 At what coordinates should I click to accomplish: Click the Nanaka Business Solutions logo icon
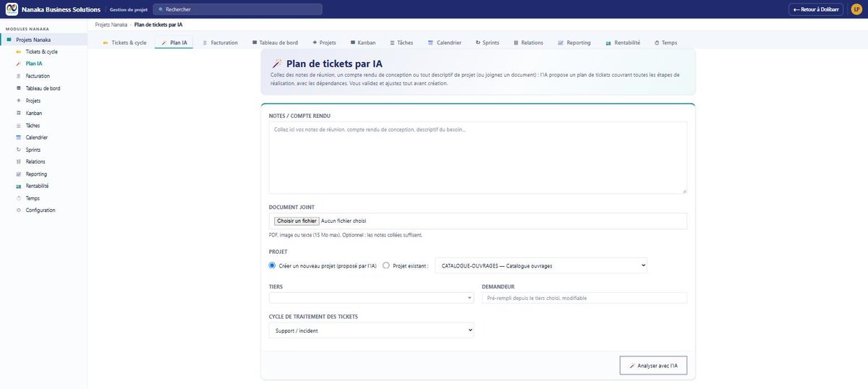pyautogui.click(x=12, y=9)
